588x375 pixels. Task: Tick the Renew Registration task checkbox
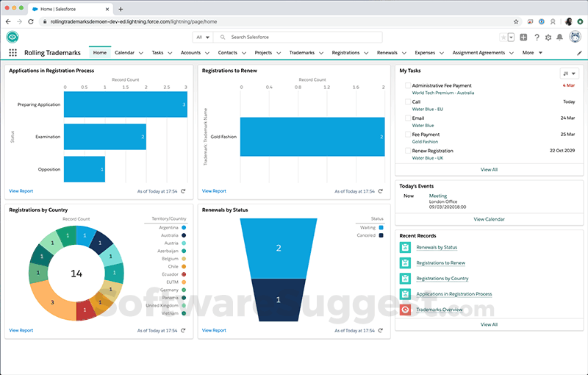point(408,151)
